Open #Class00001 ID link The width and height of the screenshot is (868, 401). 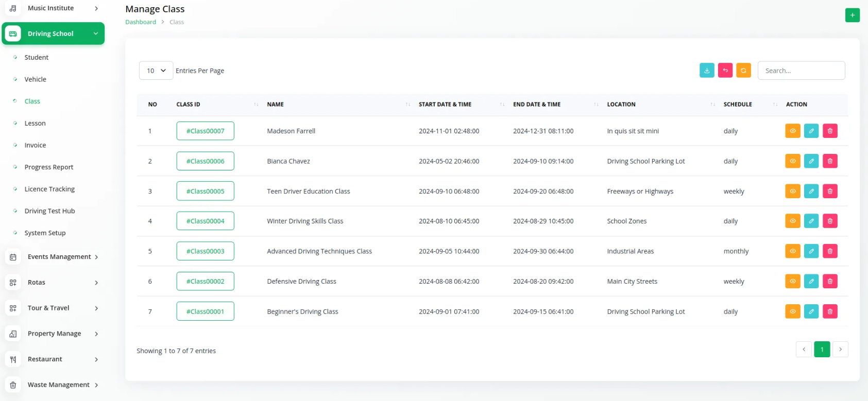205,311
